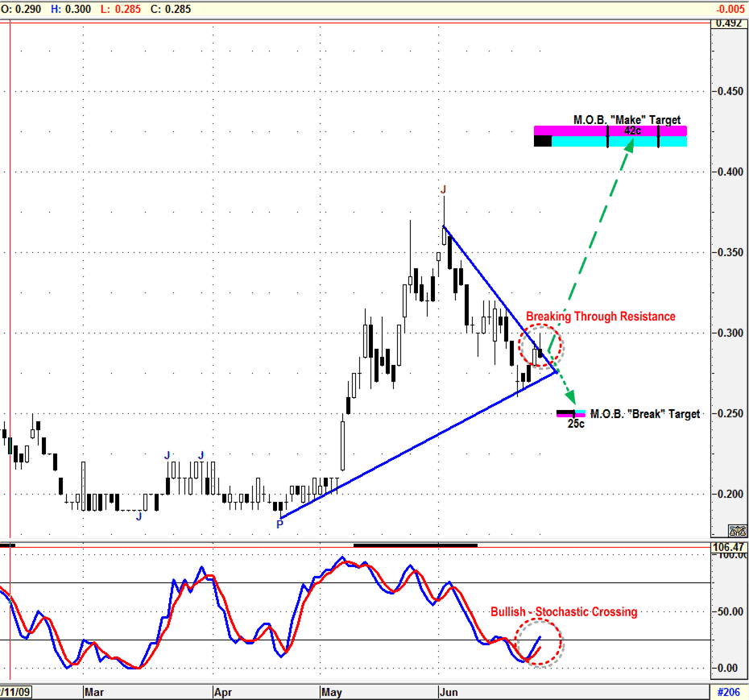Click the Jun label on time axis
Screen dimensions: 749x700
click(x=449, y=692)
